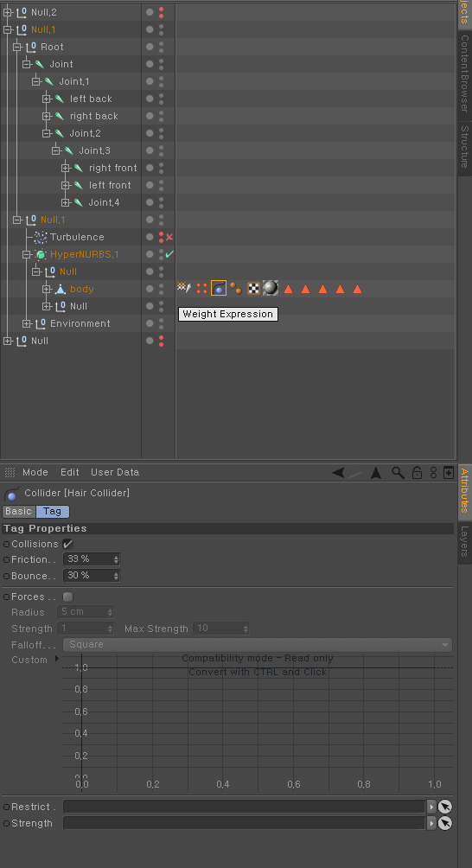Switch to the Basic tab

18,512
